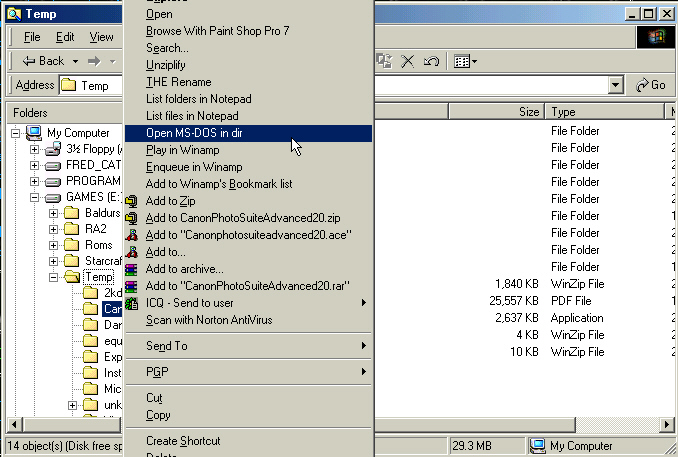Image resolution: width=678 pixels, height=457 pixels.
Task: Click the Back toolbar button
Action: click(43, 61)
